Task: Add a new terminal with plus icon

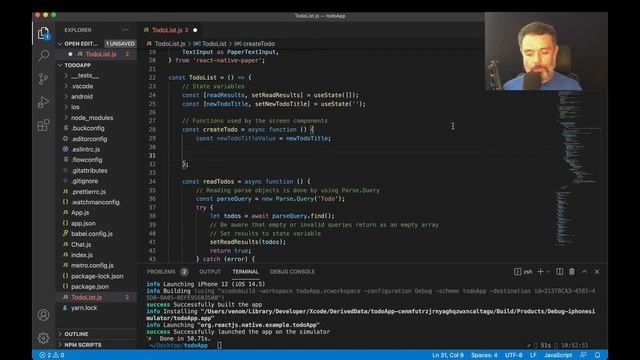Action: [x=540, y=271]
